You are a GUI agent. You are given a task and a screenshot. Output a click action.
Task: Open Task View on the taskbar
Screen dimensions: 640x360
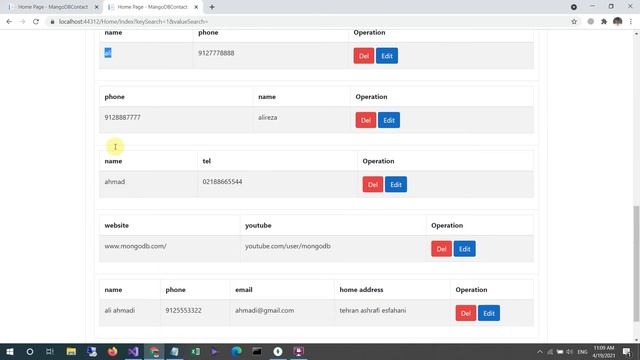[50, 351]
